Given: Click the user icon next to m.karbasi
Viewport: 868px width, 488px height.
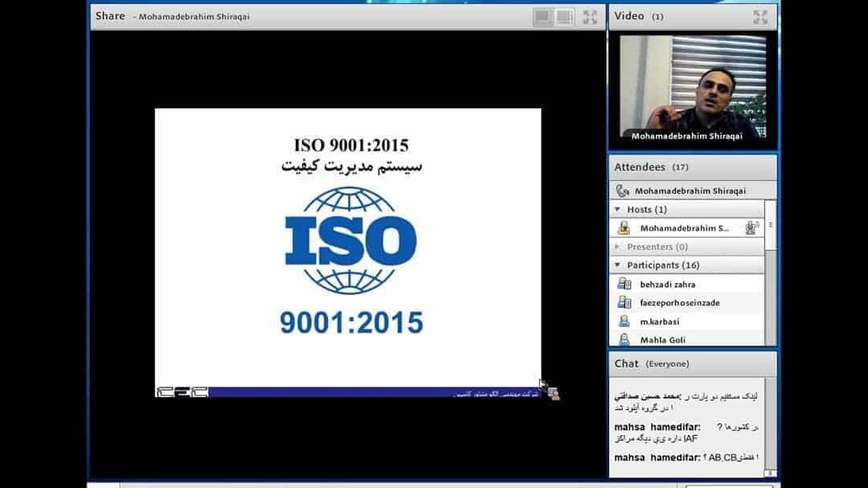Looking at the screenshot, I should tap(624, 322).
